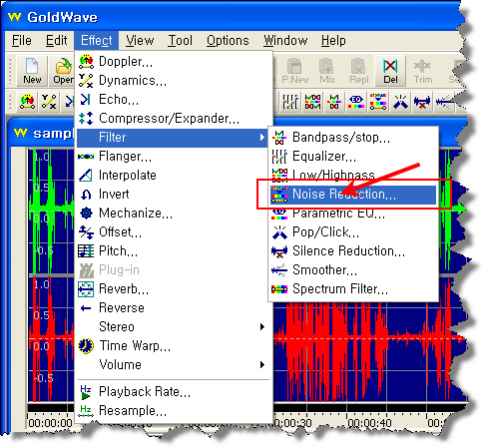Click the Open file toolbar button
Viewport: 484px width, 448px height.
[63, 71]
